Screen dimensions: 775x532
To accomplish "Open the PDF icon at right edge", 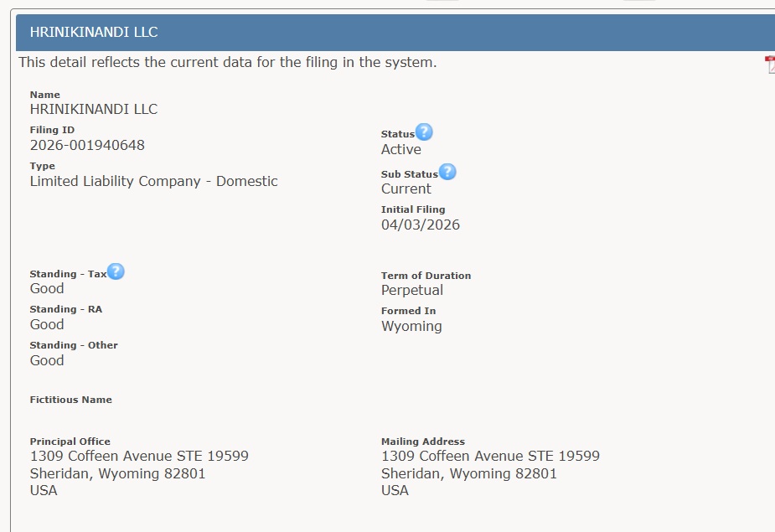I will 769,65.
